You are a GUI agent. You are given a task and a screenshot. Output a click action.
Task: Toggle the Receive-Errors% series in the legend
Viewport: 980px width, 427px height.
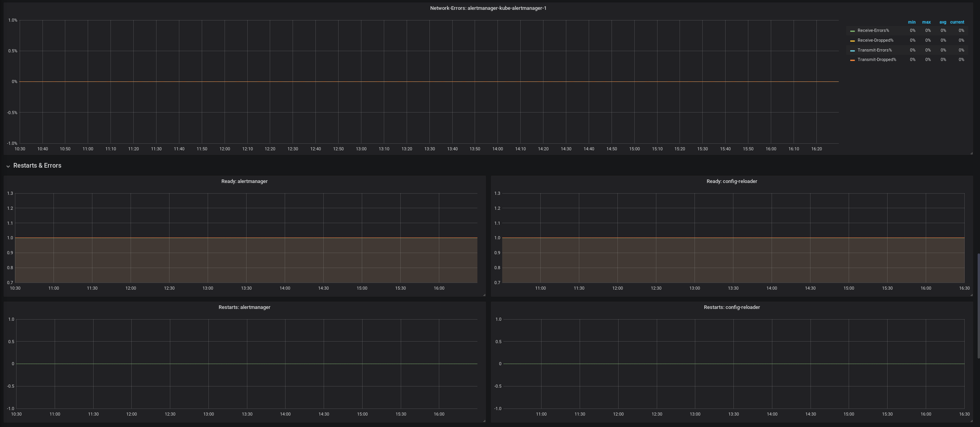[x=873, y=31]
